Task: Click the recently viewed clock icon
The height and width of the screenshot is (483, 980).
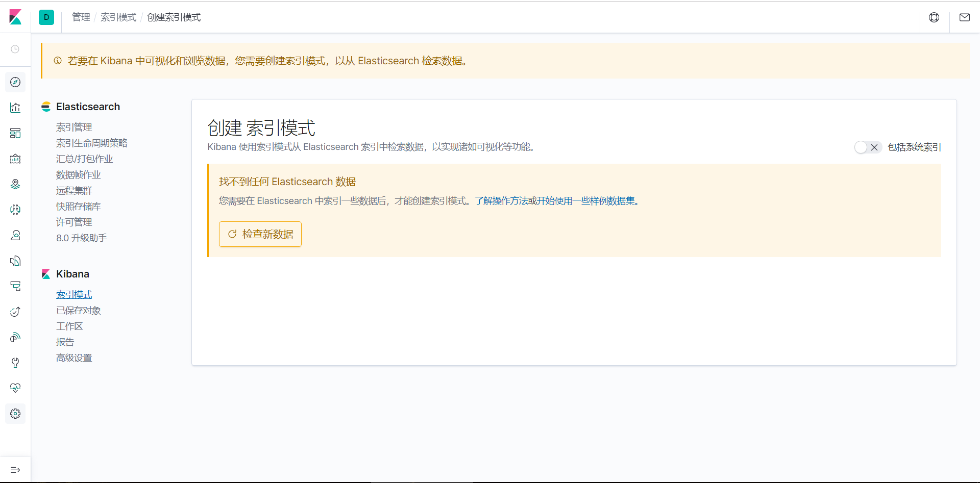Action: (x=15, y=49)
